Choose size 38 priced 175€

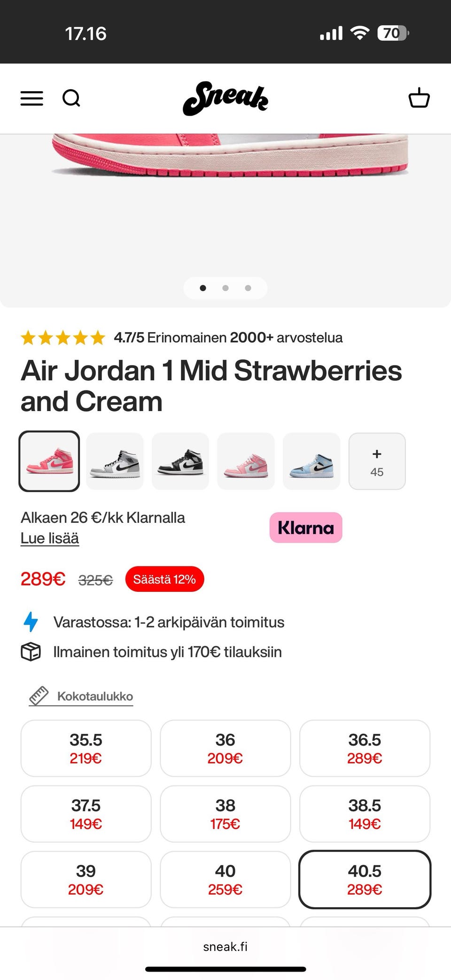pyautogui.click(x=225, y=814)
